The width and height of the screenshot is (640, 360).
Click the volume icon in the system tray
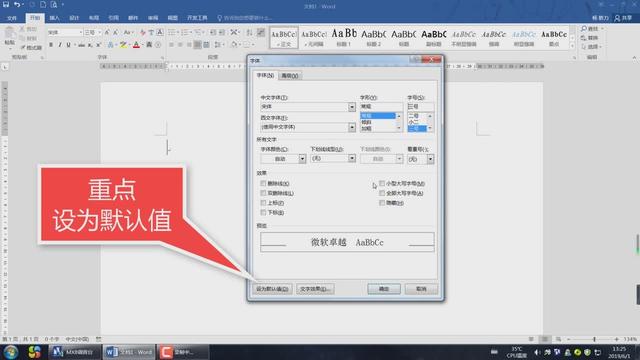pos(537,352)
